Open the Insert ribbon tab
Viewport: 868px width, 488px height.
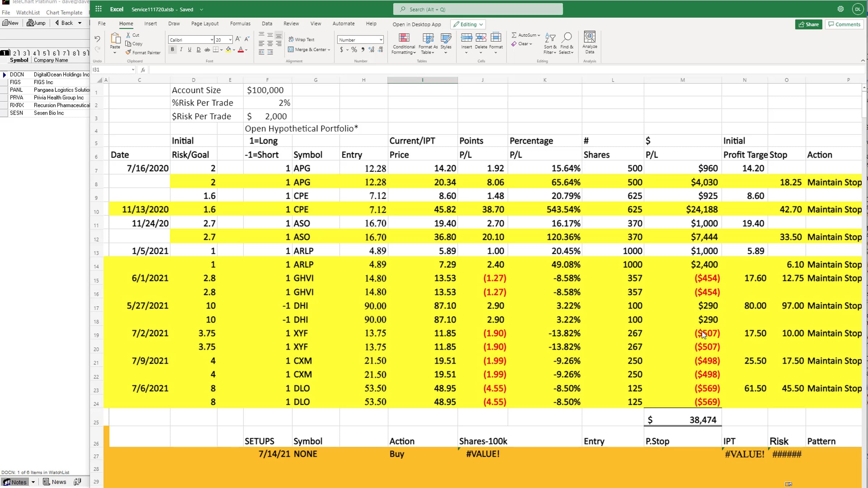pos(150,23)
